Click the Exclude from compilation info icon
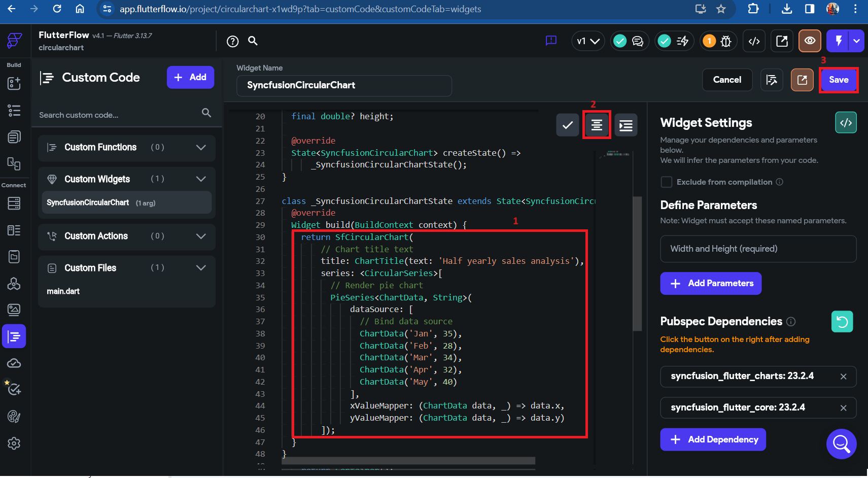 click(780, 182)
